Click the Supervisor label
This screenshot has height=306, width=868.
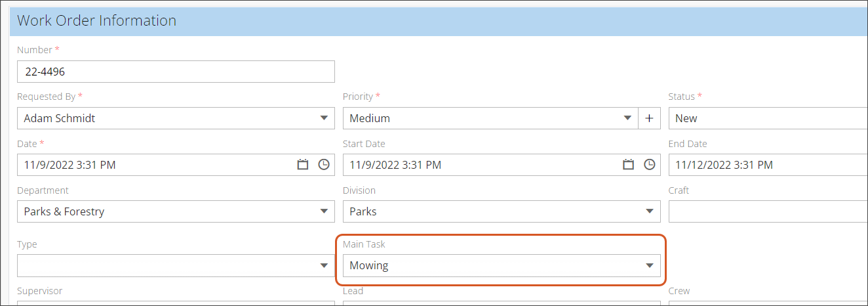pos(40,291)
